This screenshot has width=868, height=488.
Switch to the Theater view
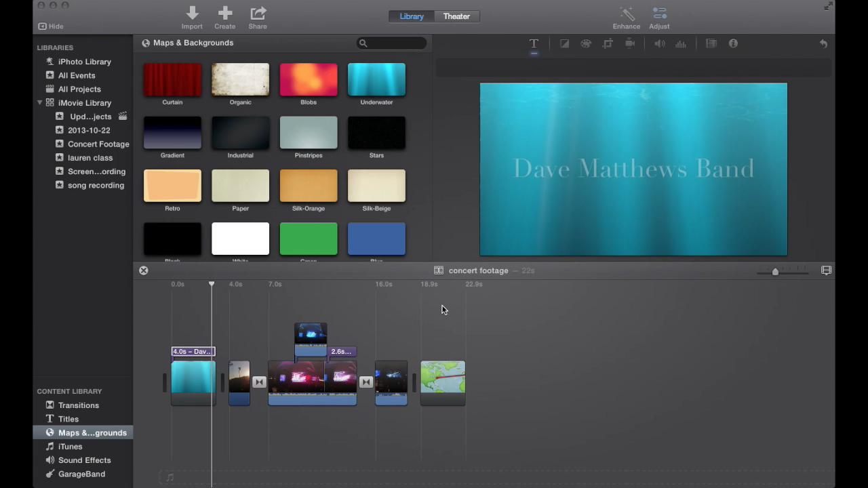456,16
